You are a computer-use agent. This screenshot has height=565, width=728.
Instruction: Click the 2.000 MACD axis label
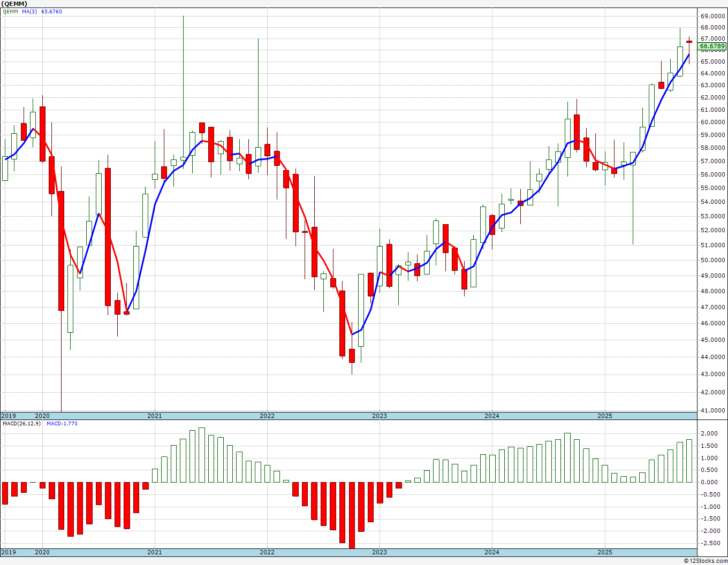709,433
